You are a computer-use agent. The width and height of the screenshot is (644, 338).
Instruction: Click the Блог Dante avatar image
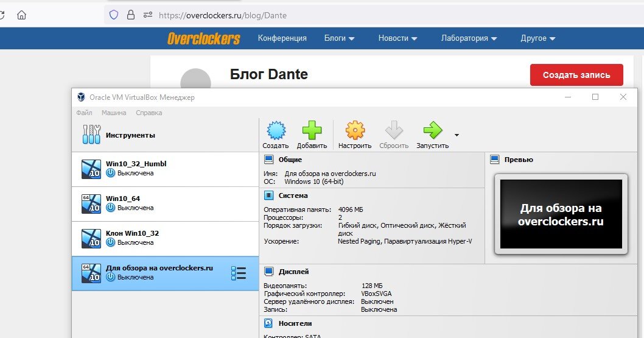pyautogui.click(x=195, y=79)
